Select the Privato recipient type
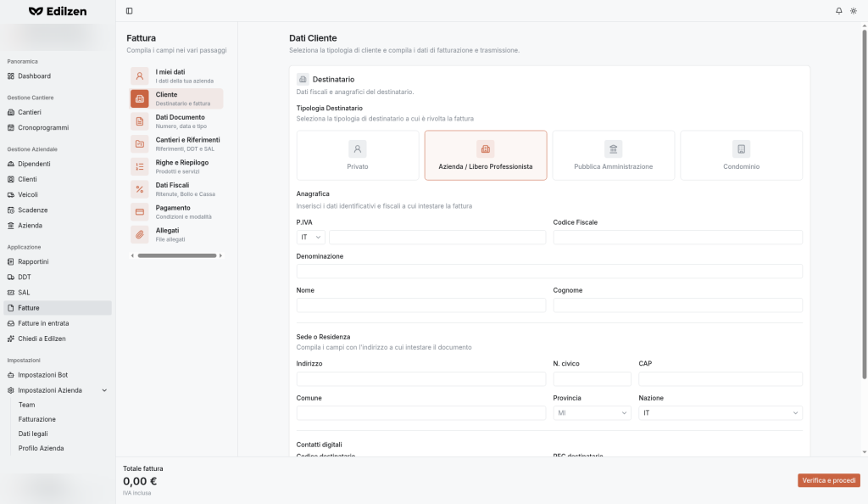The image size is (868, 504). pos(358,155)
